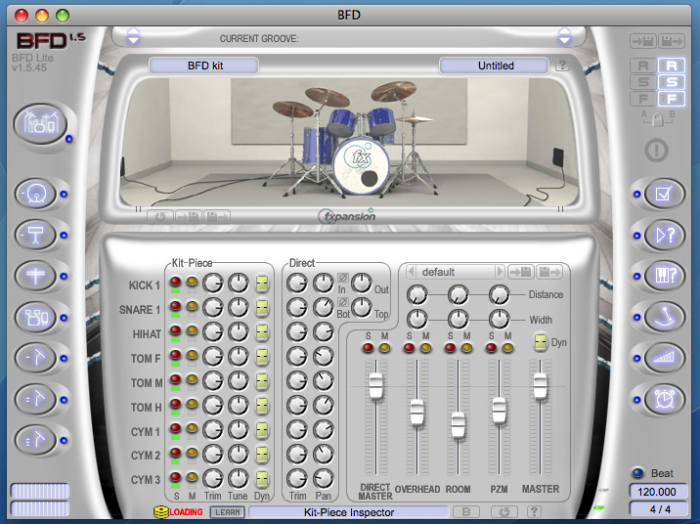Solo the SNARE 1 kit piece

(x=175, y=306)
